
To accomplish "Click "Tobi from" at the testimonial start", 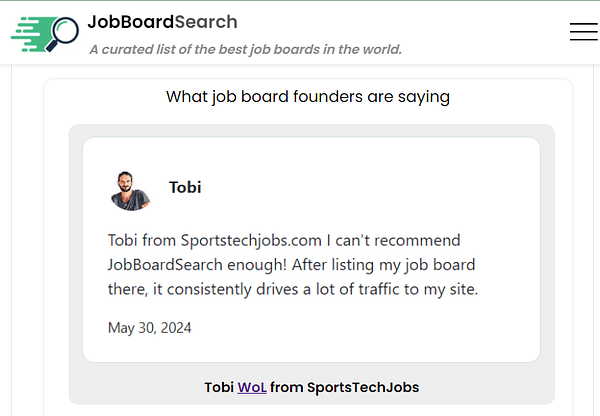I will pyautogui.click(x=142, y=240).
